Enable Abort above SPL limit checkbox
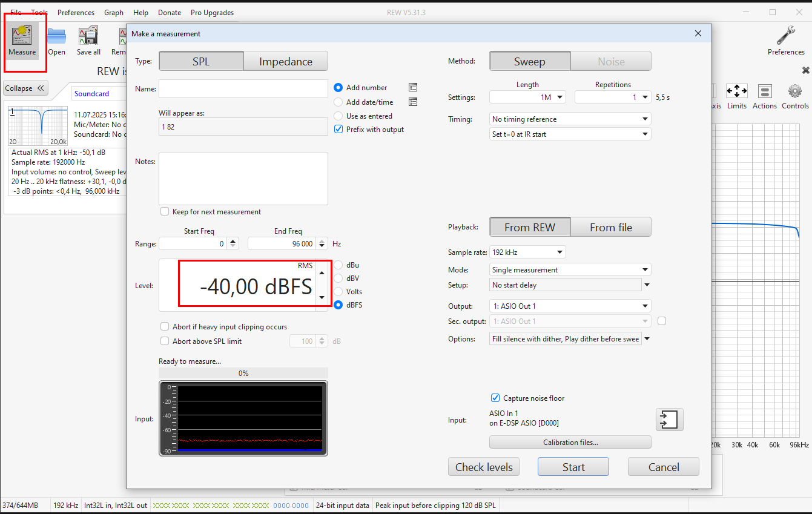Viewport: 812px width, 514px height. pos(165,341)
